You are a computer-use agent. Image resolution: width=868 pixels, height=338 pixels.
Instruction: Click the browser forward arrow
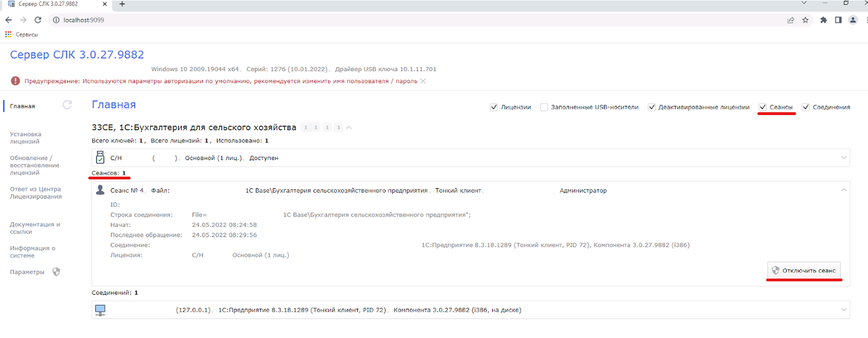click(x=23, y=20)
